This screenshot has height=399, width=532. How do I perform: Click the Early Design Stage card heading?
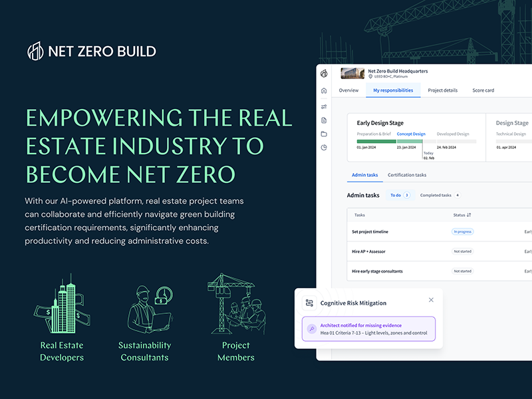[x=380, y=123]
